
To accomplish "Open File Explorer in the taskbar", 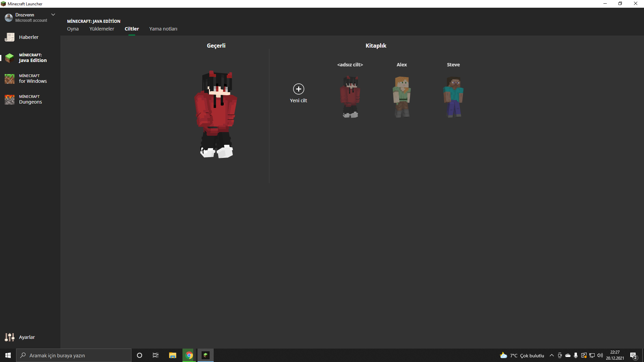I will pyautogui.click(x=173, y=355).
